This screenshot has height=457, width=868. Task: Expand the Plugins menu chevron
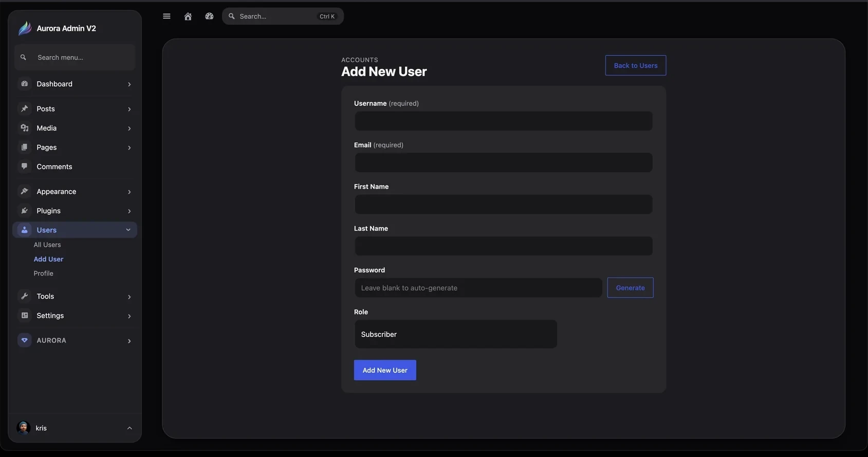pyautogui.click(x=129, y=211)
